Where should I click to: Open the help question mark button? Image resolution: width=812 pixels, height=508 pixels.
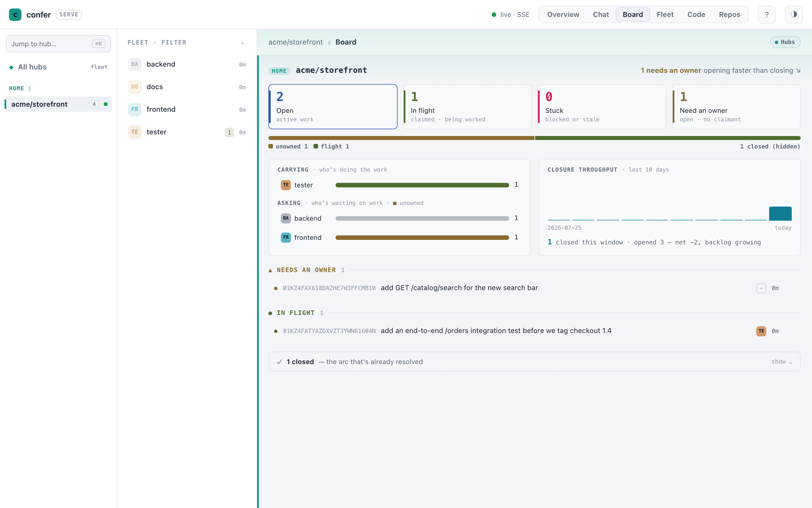(767, 14)
